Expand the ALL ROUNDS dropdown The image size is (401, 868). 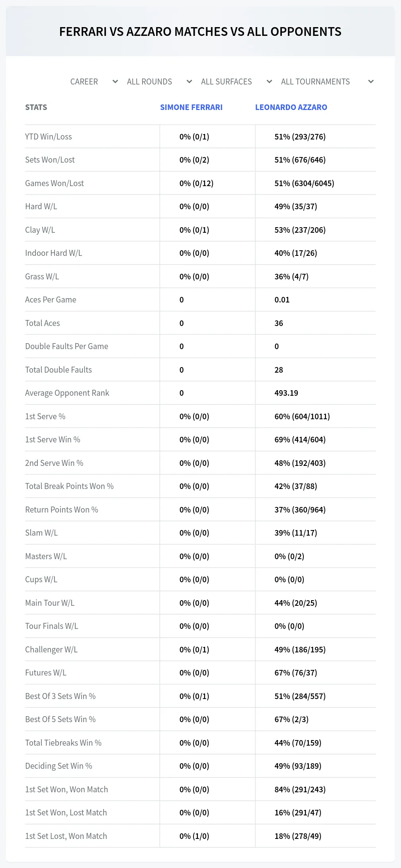point(159,82)
